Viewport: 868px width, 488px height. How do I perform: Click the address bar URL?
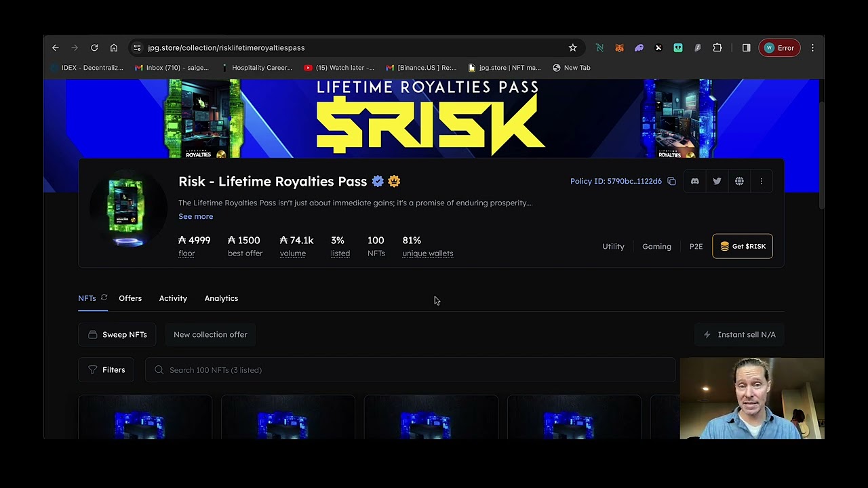(226, 47)
